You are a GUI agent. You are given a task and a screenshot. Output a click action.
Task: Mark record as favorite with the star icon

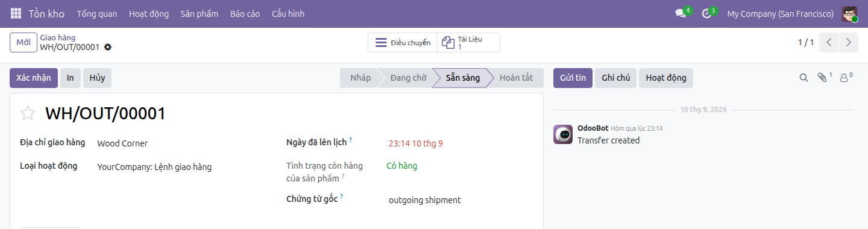(x=28, y=113)
